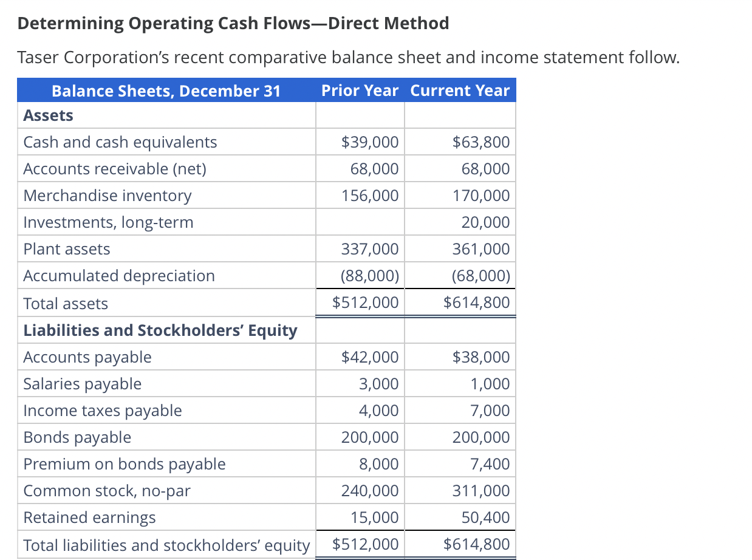
Task: Click the Plant assets value 361,000
Action: click(485, 248)
